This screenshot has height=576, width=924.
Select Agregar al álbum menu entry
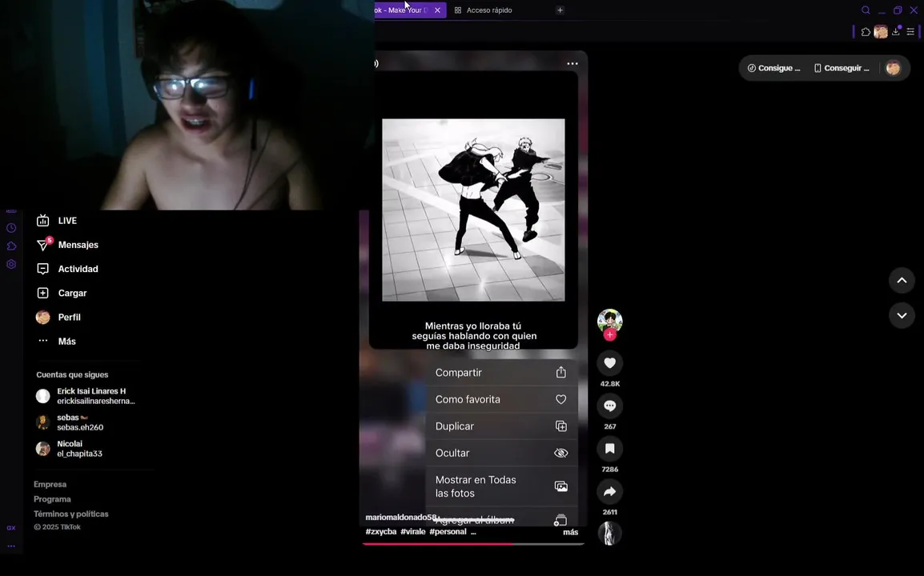click(x=501, y=518)
